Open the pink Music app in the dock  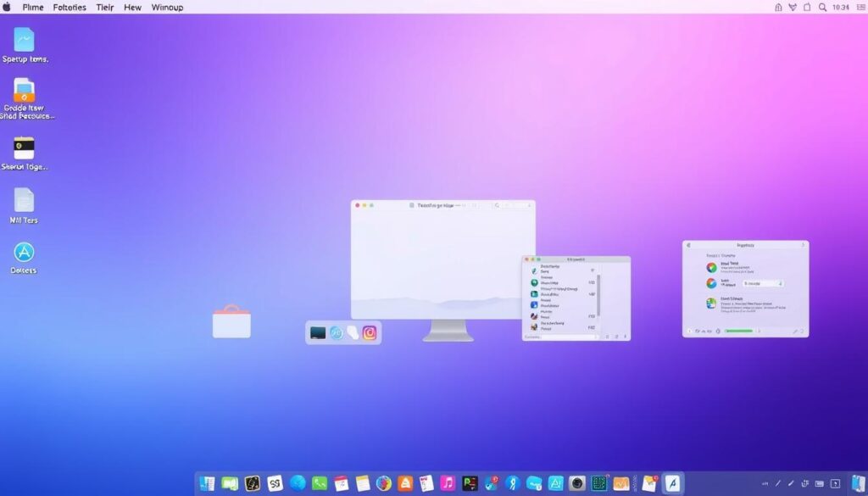pyautogui.click(x=448, y=483)
